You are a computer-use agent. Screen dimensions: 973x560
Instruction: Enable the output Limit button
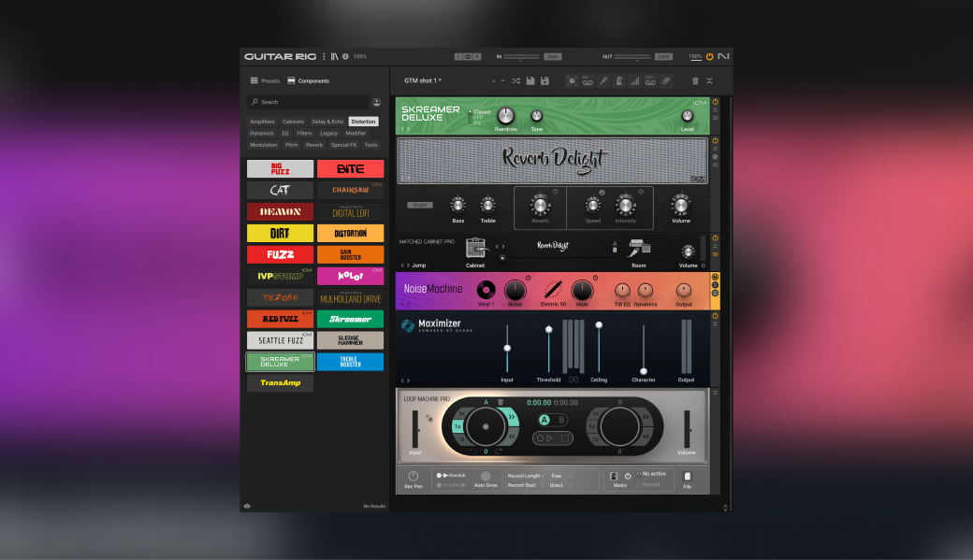(663, 56)
